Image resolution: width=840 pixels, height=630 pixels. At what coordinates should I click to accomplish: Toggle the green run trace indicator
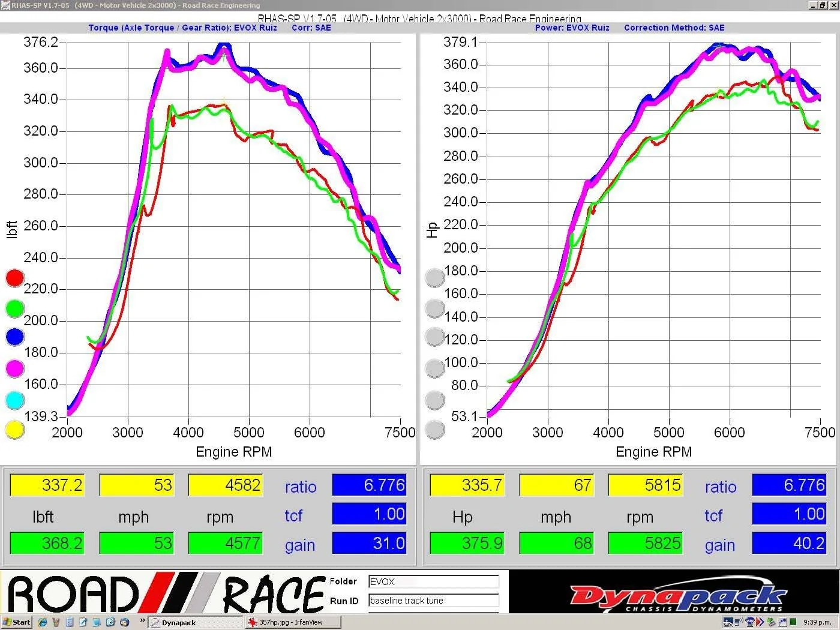14,308
